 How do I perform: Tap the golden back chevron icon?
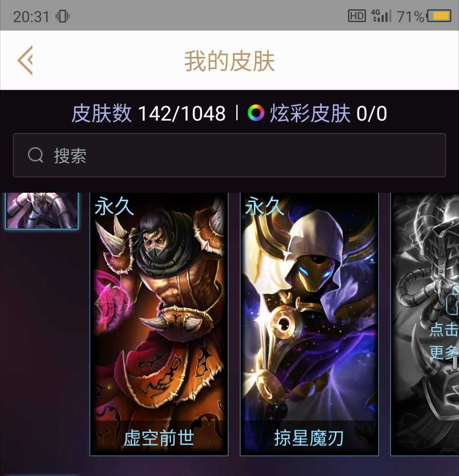coord(25,60)
